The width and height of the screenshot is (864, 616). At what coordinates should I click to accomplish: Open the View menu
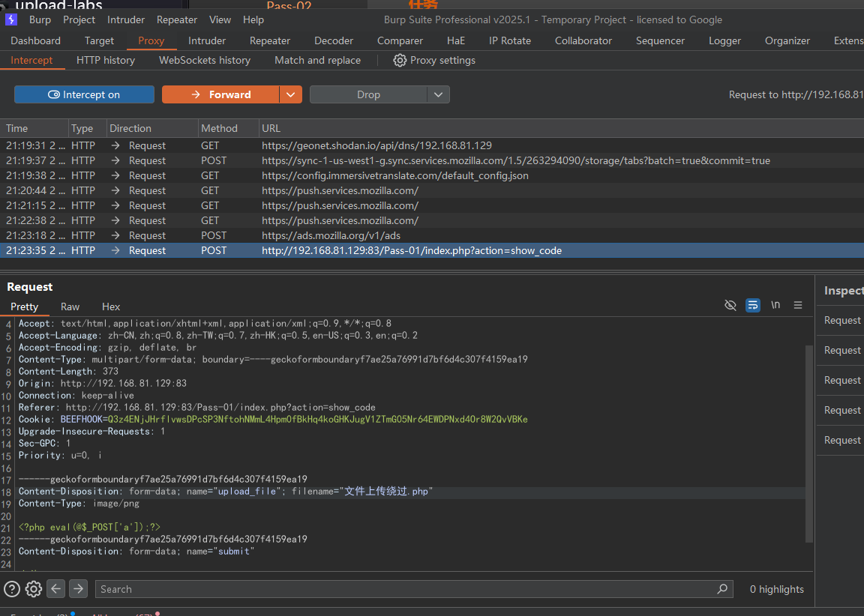[220, 19]
